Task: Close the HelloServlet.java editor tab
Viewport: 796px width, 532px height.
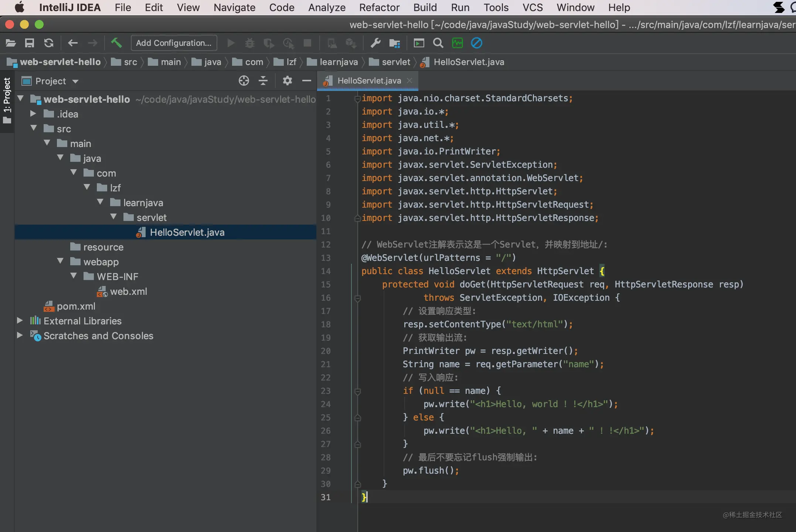Action: coord(409,81)
